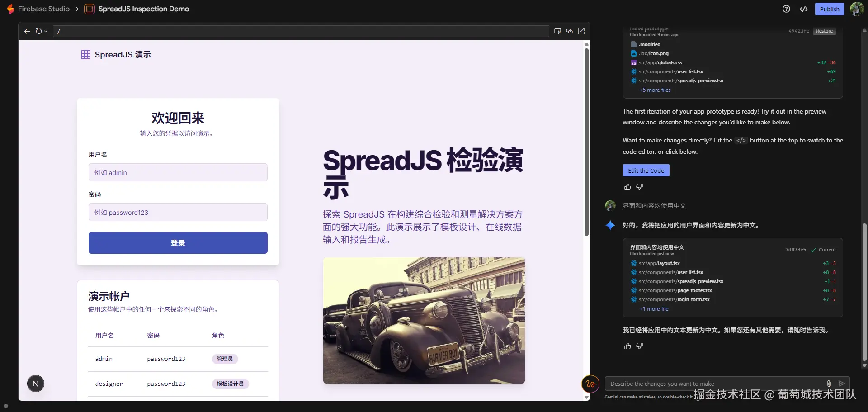Viewport: 868px width, 412px height.
Task: Copy the preview link icon
Action: coord(569,31)
